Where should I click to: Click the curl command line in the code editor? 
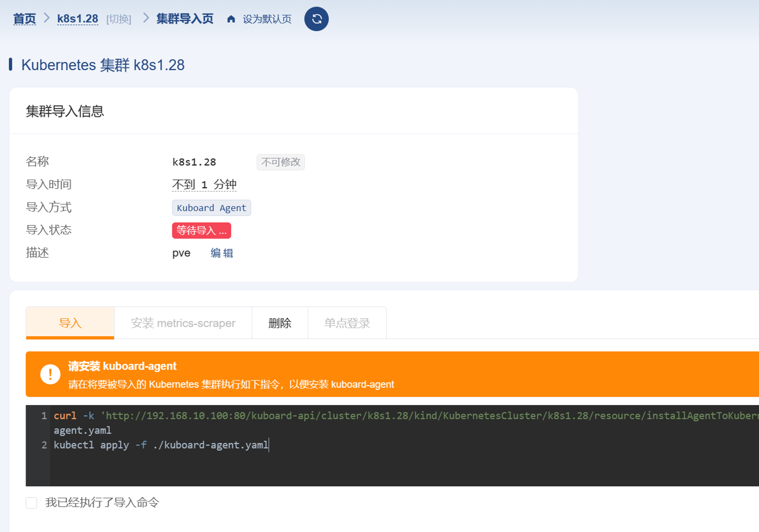pos(406,416)
